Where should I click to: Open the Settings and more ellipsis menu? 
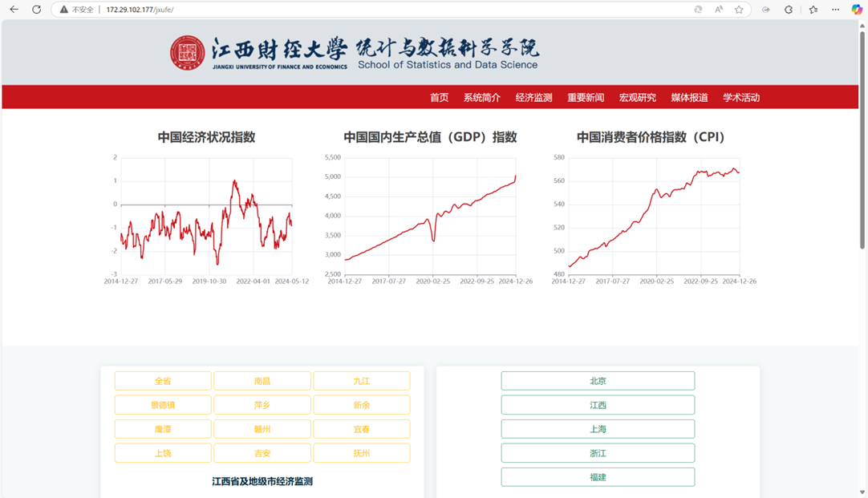pos(835,10)
